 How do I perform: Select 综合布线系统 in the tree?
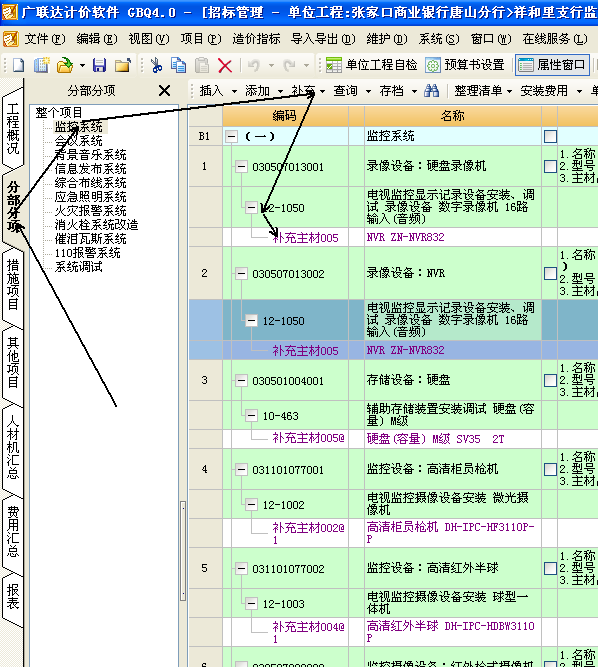pos(90,182)
